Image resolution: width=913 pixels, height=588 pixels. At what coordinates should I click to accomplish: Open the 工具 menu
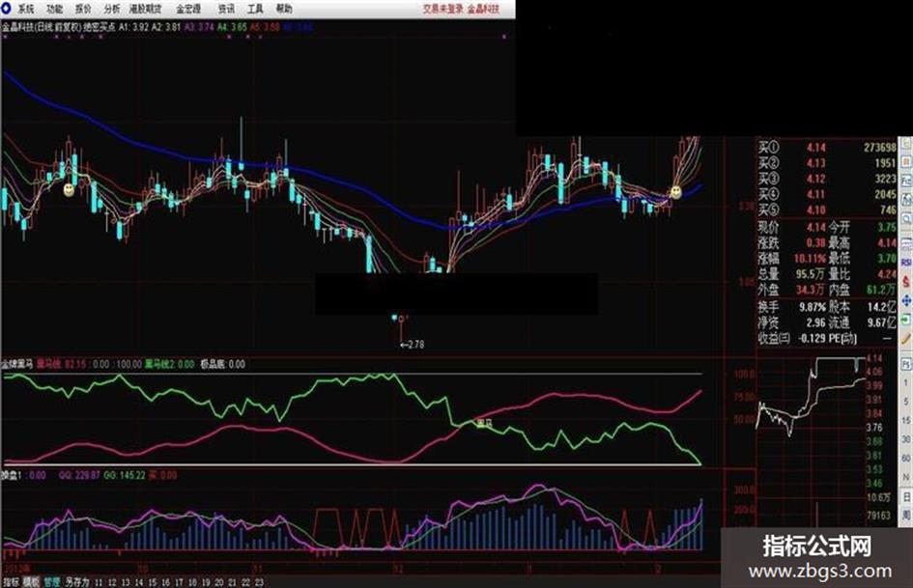(255, 9)
